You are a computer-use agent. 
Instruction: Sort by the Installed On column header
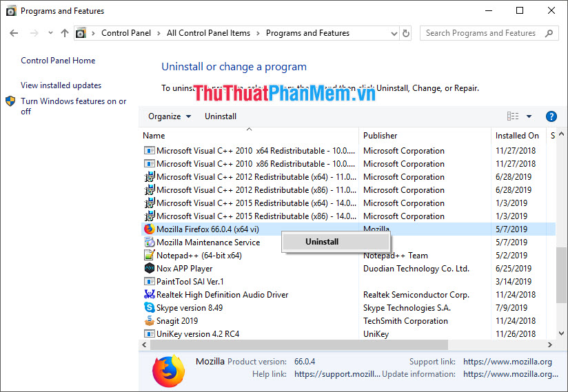pos(518,136)
